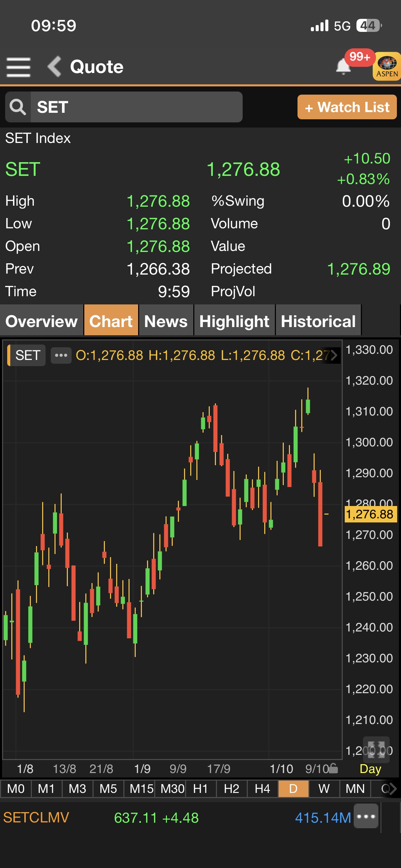This screenshot has width=401, height=868.
Task: Open notifications bell with 99+ badge
Action: click(344, 66)
